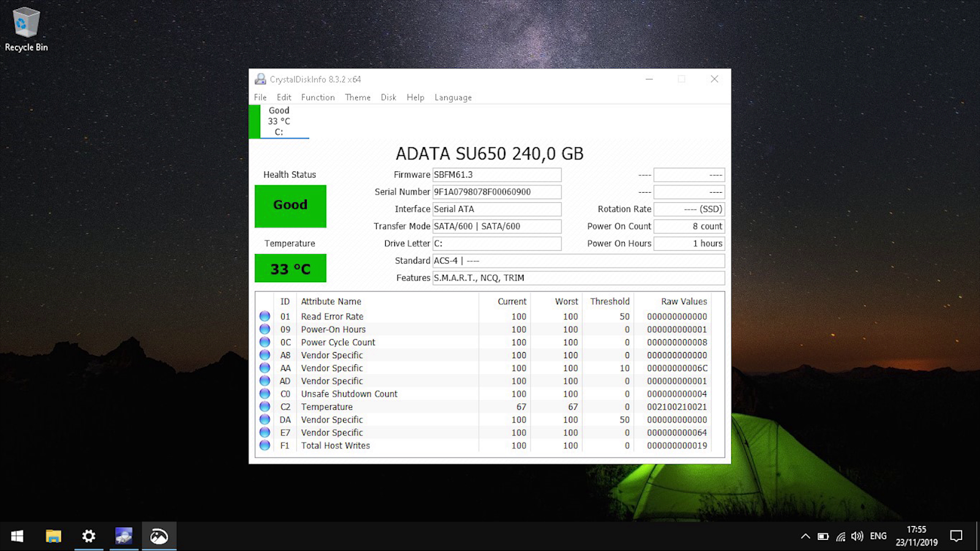
Task: Click the status orb for attribute C2 Temperature
Action: 265,406
